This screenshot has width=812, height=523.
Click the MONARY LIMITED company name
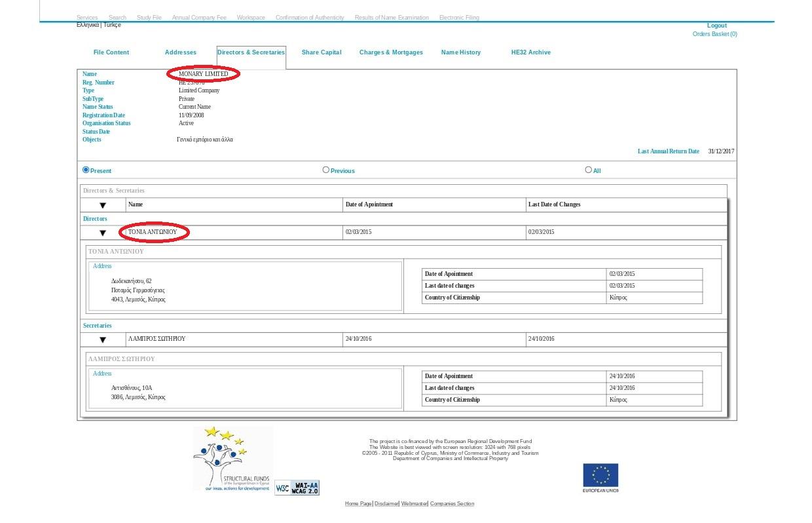click(x=204, y=74)
